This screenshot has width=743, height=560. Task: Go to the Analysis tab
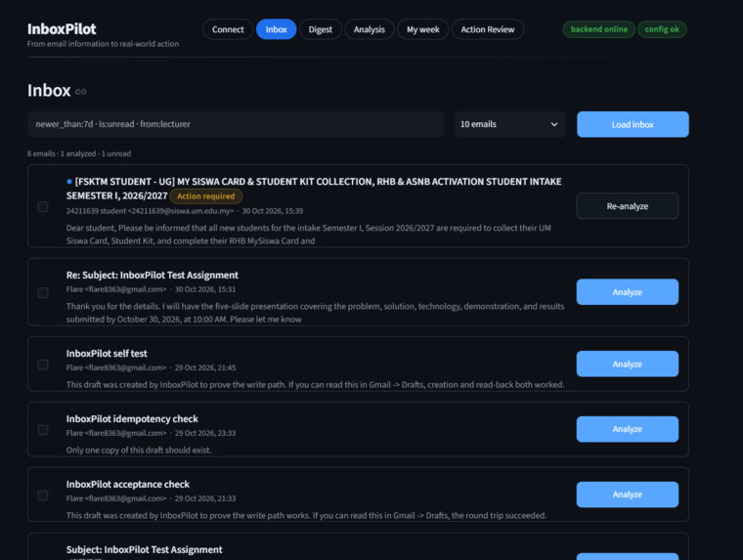tap(370, 29)
